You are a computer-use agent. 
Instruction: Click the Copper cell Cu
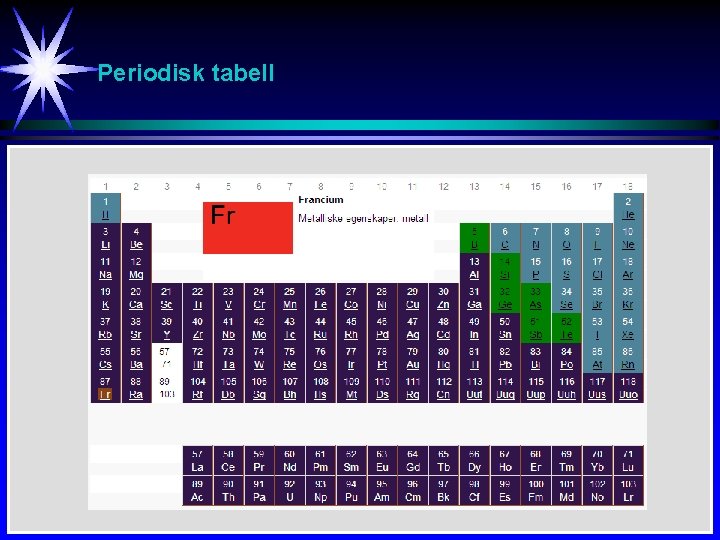pyautogui.click(x=413, y=298)
